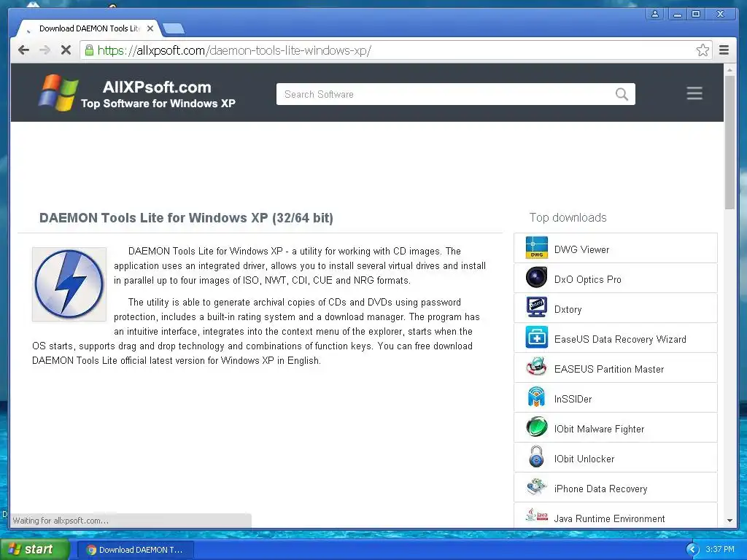This screenshot has height=560, width=747.
Task: Open the DxO Optics Pro link
Action: (x=587, y=279)
